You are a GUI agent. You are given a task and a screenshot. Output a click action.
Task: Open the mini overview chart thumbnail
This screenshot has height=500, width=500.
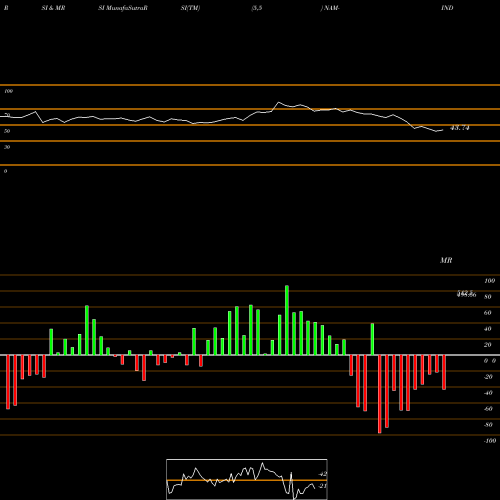(247, 479)
